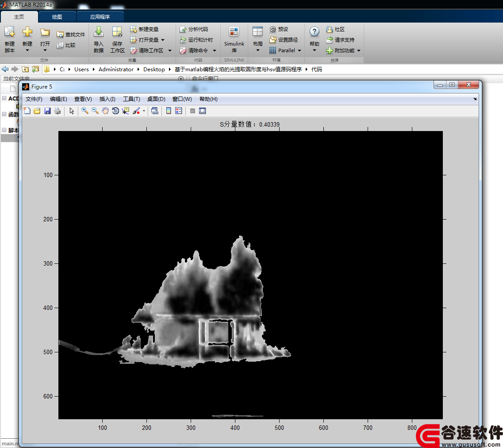Expand the Open (打开) dropdown arrow
The height and width of the screenshot is (448, 503).
tap(45, 50)
